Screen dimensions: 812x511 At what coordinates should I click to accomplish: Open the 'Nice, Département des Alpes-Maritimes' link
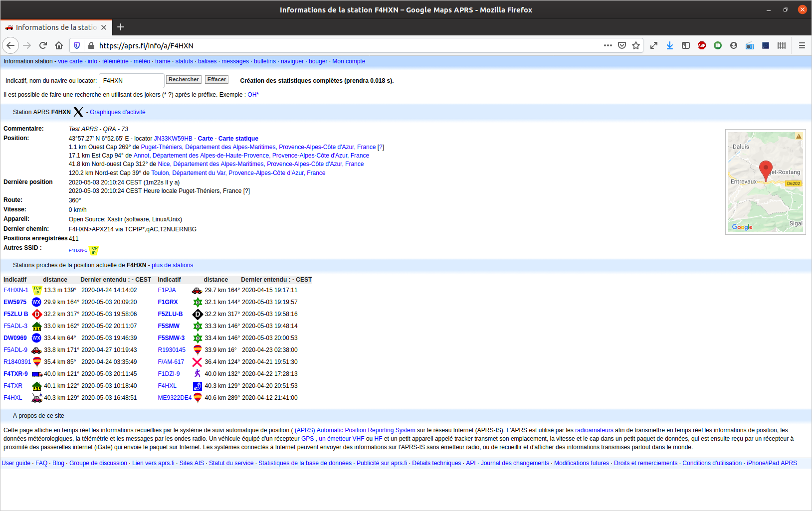[x=261, y=164]
